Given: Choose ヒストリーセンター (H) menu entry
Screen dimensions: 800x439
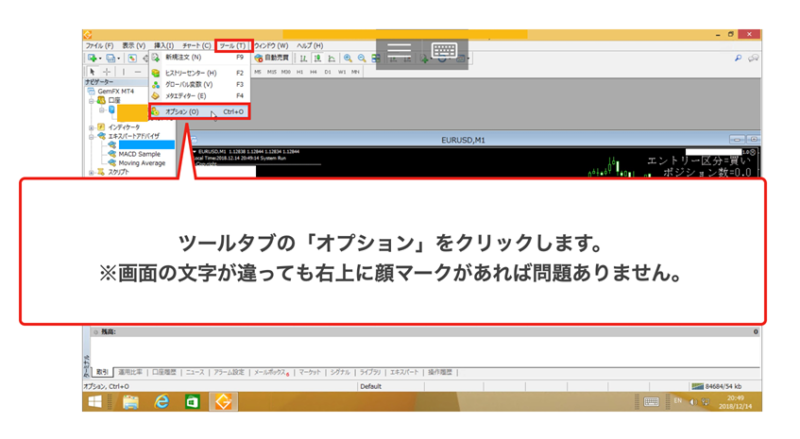Looking at the screenshot, I should pos(199,73).
